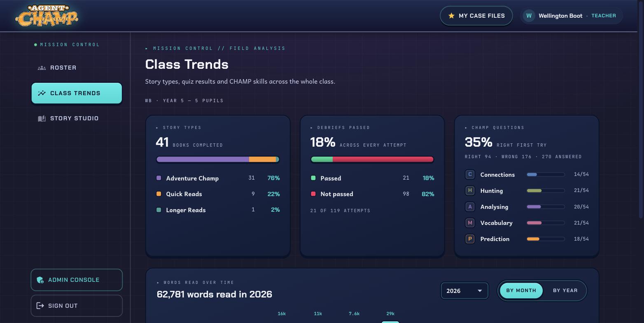Go to the Roster page
Screen dimensions: 644x323
click(x=77, y=68)
